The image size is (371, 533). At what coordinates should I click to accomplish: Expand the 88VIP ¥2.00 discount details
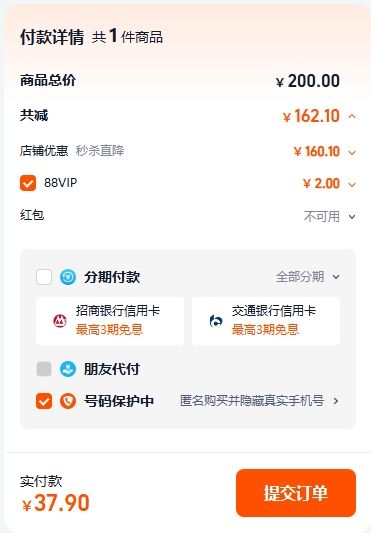352,184
